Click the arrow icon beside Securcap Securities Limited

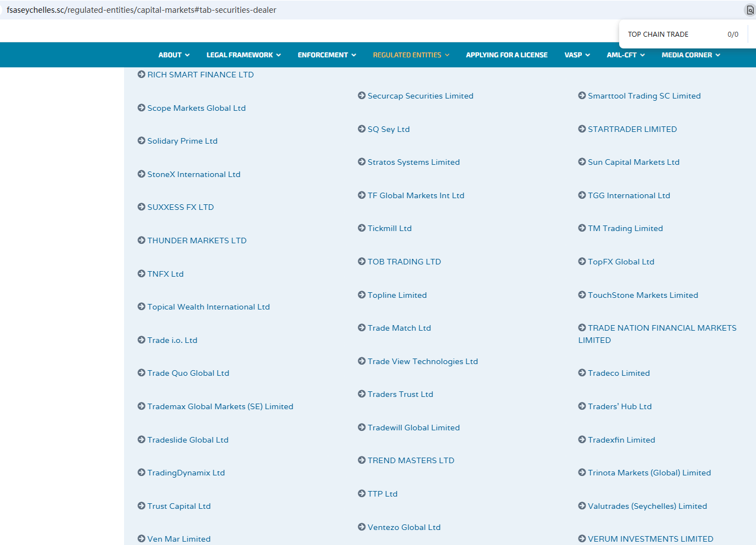coord(362,95)
